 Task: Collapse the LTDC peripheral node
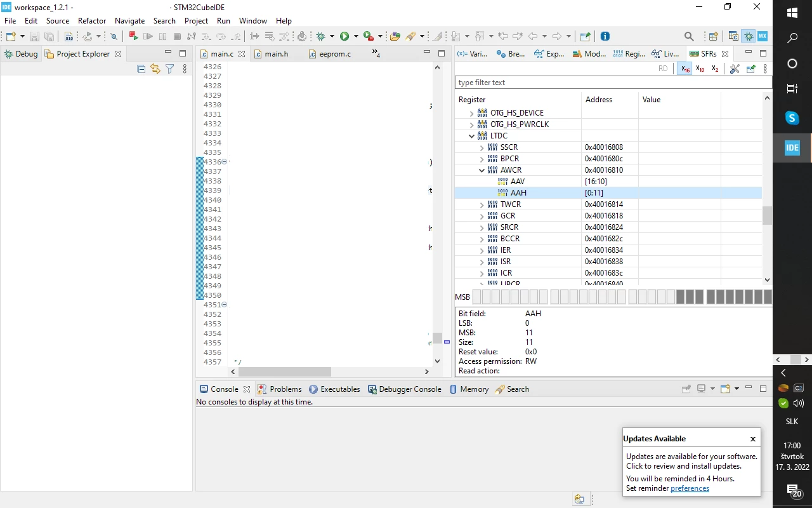pyautogui.click(x=471, y=136)
